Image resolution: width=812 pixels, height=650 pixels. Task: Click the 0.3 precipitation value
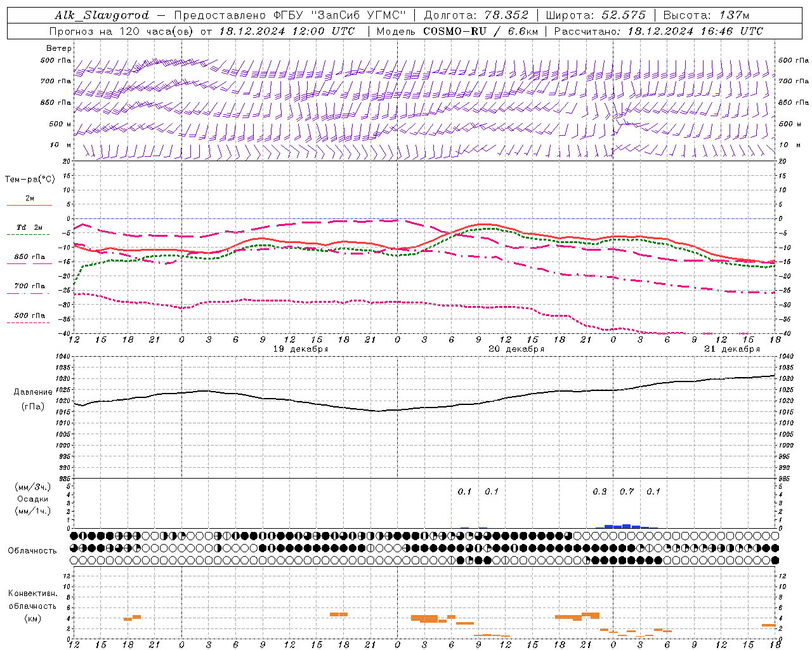pos(599,492)
